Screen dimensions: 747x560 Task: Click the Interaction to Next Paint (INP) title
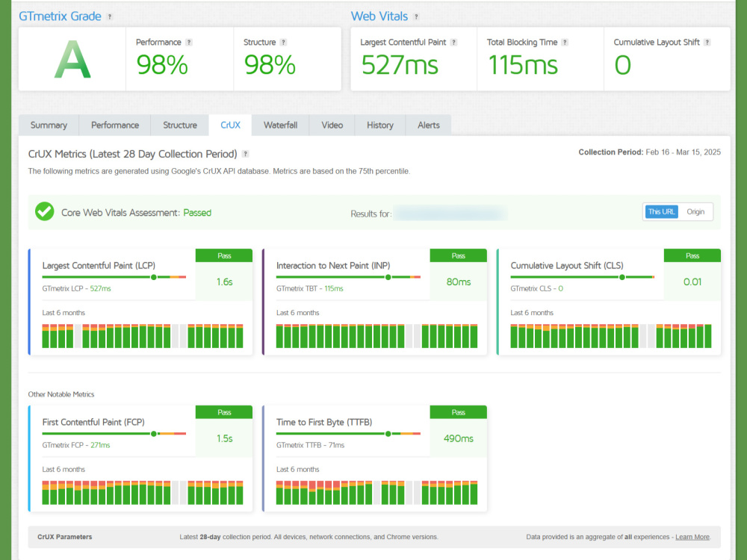(x=333, y=266)
